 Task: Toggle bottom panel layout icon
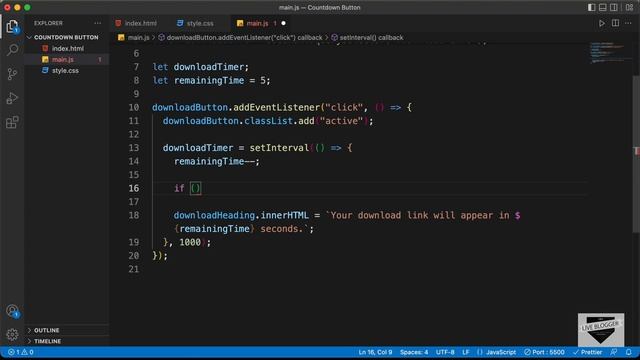point(602,7)
